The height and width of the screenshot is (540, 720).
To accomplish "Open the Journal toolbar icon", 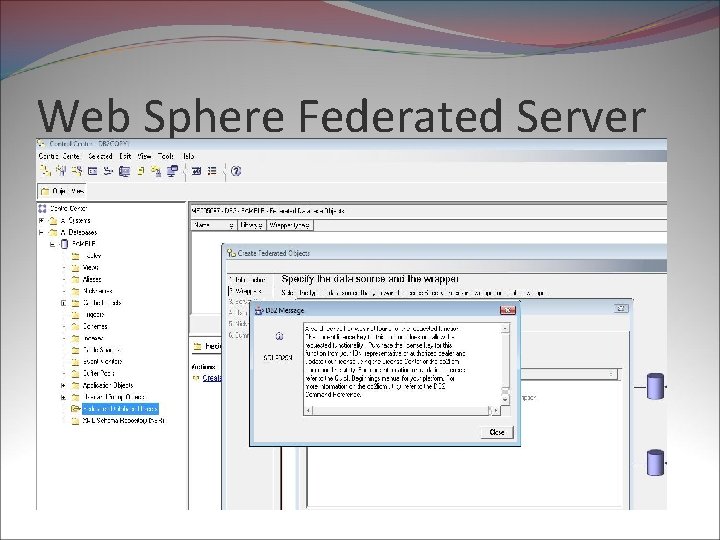I will [141, 171].
